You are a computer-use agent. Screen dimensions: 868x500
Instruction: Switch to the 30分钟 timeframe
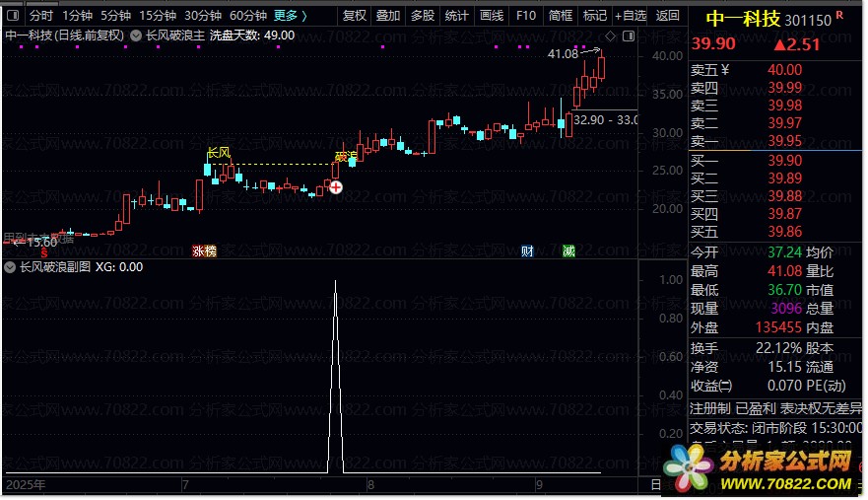coord(203,16)
